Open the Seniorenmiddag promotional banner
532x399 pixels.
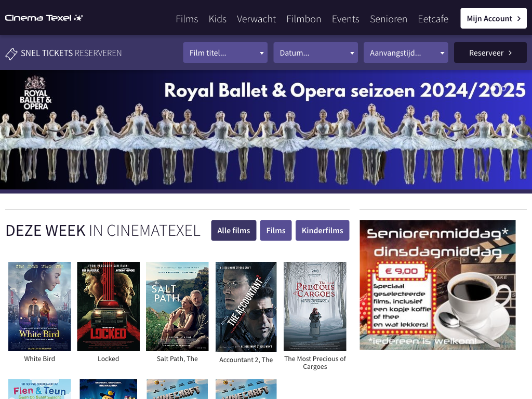coord(437,285)
